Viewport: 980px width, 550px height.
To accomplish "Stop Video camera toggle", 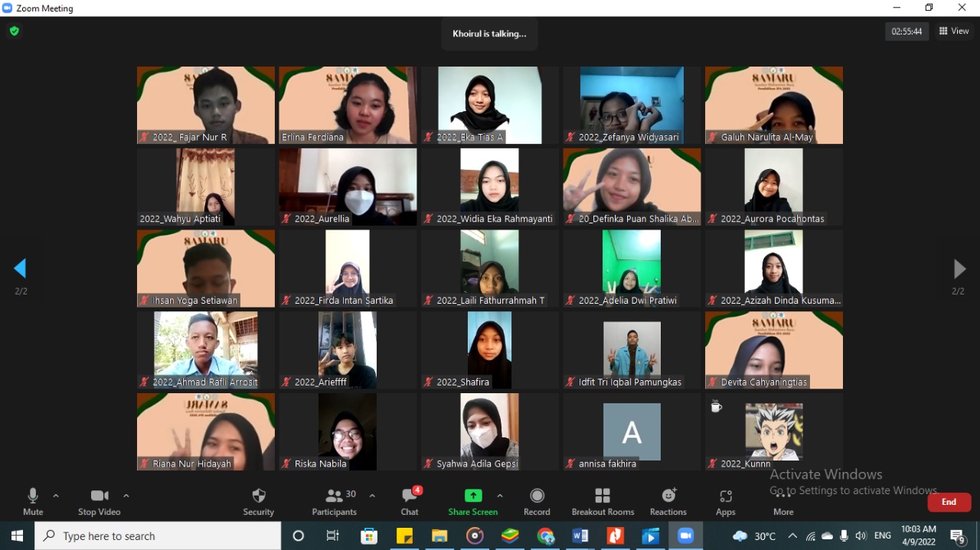I will pyautogui.click(x=100, y=501).
